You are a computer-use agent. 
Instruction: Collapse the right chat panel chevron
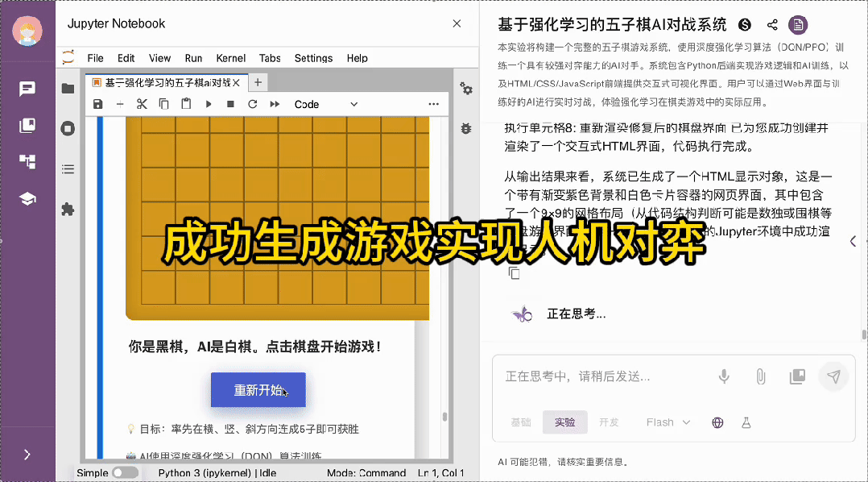pos(852,239)
